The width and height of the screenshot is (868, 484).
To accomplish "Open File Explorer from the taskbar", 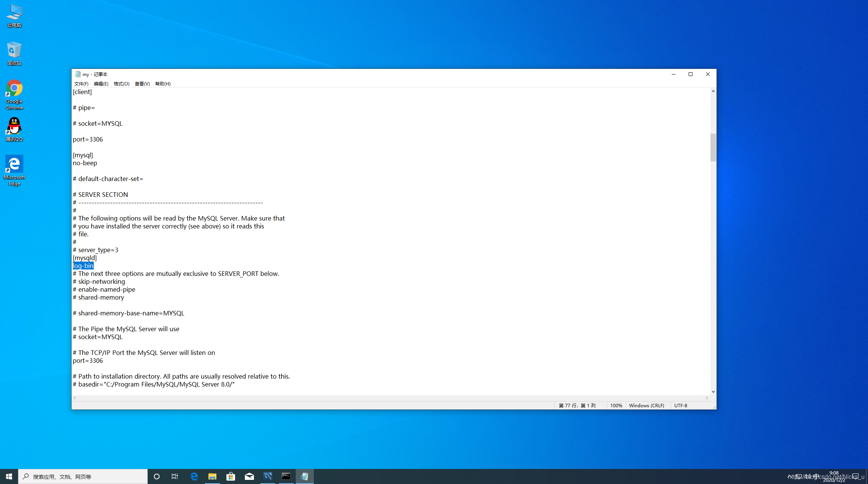I will pyautogui.click(x=212, y=476).
